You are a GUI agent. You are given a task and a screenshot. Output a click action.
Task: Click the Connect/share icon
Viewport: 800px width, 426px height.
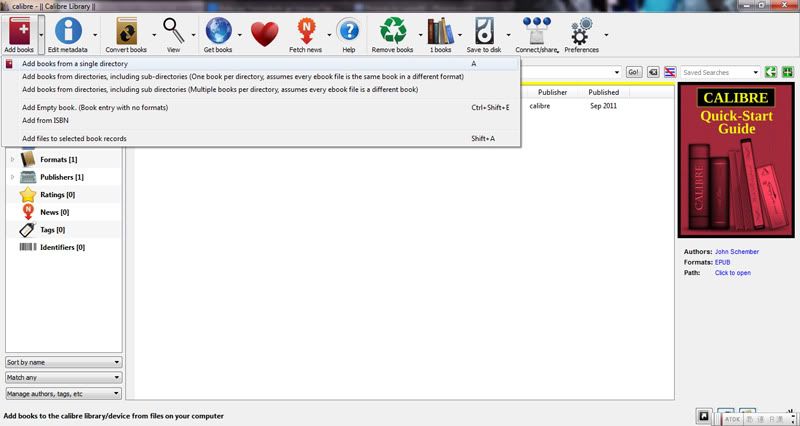tap(536, 31)
